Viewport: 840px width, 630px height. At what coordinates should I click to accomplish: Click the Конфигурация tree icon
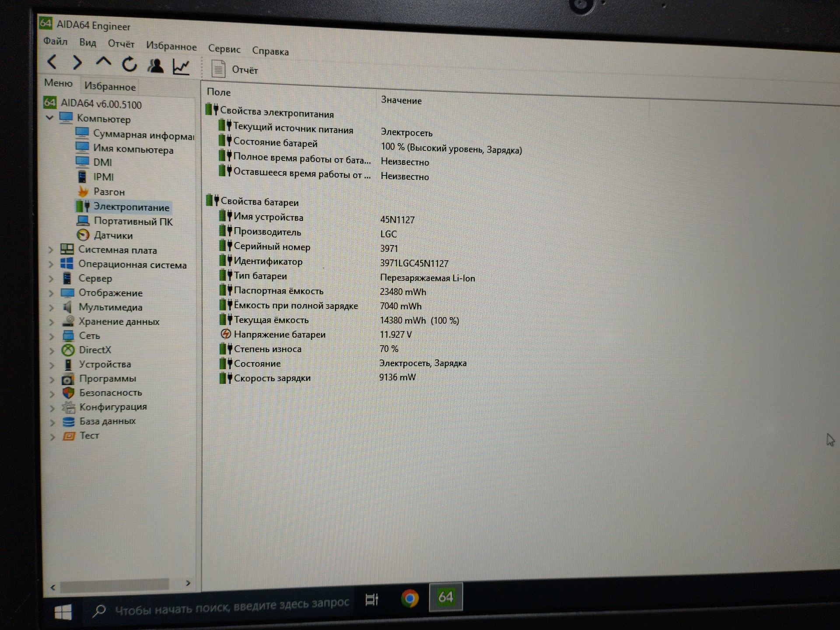(68, 407)
